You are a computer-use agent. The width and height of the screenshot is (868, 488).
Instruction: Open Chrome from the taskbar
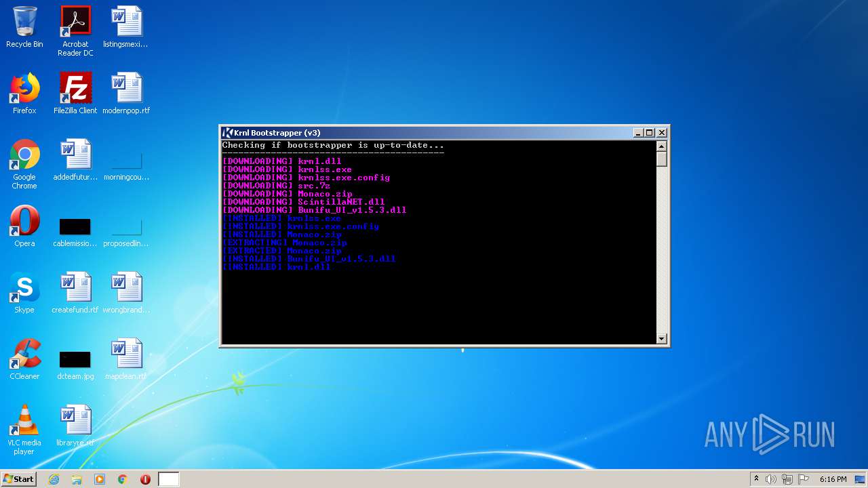123,479
